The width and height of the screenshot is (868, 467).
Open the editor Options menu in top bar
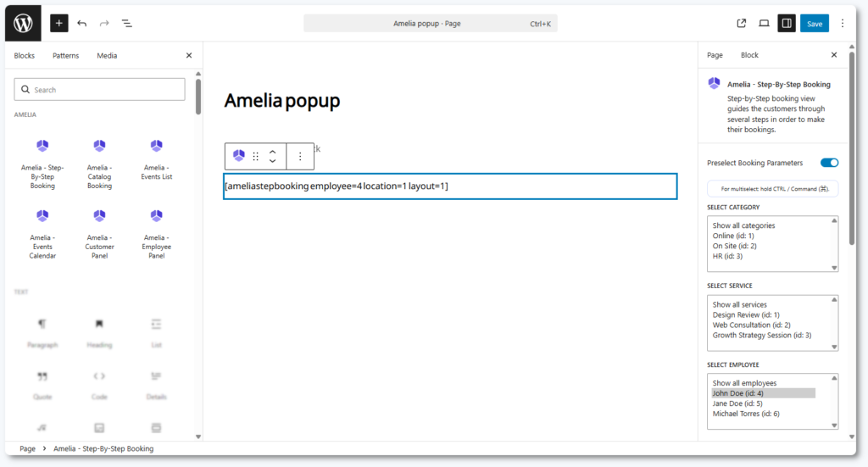(842, 24)
